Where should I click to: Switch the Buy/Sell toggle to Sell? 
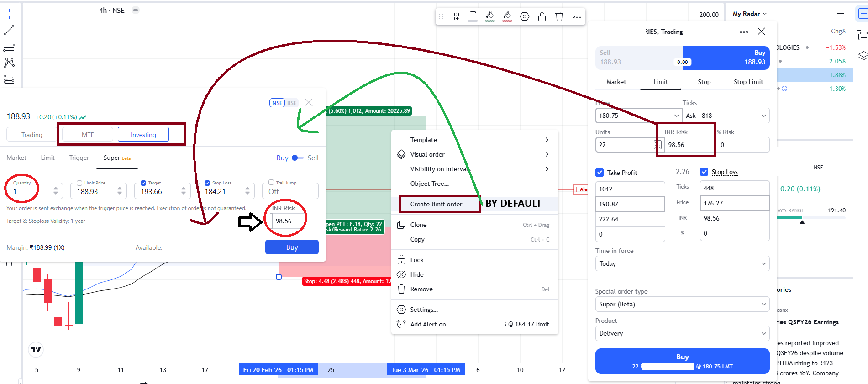(x=298, y=158)
